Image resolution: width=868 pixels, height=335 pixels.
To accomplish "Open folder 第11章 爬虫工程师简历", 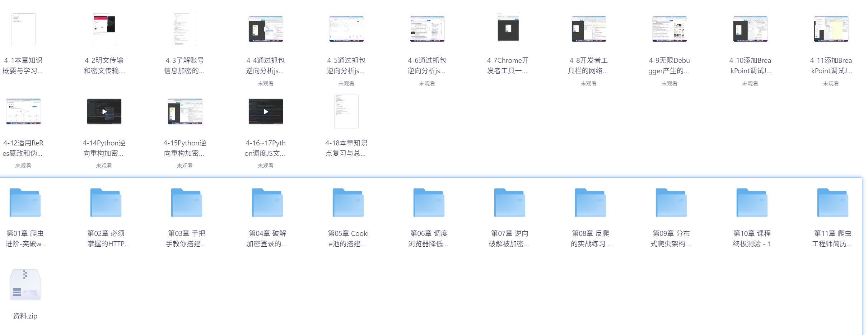I will [x=833, y=203].
